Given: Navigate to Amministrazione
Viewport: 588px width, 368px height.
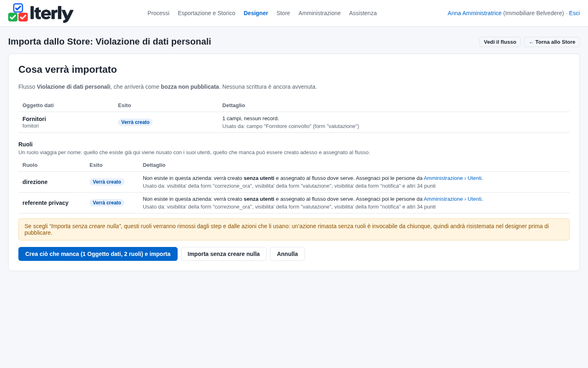Looking at the screenshot, I should click(320, 13).
